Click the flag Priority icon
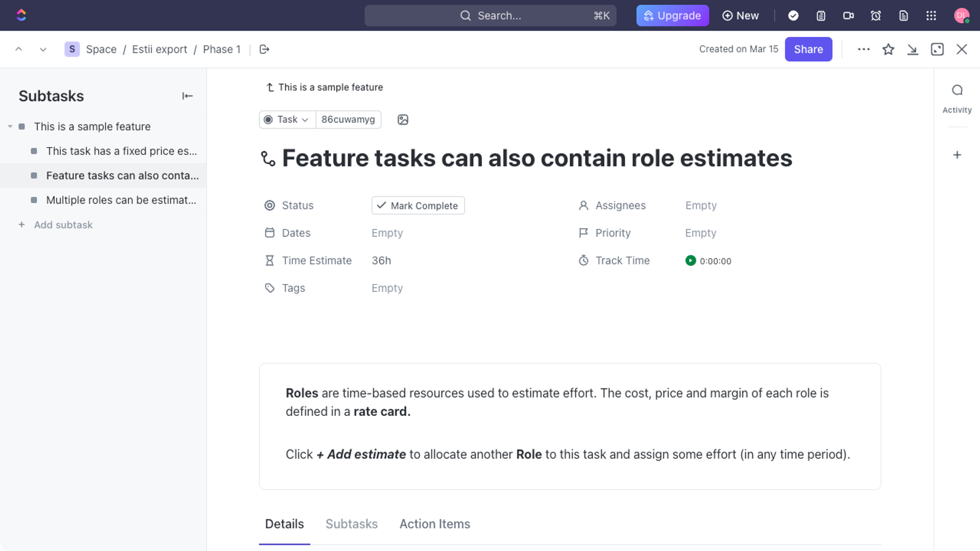 583,233
